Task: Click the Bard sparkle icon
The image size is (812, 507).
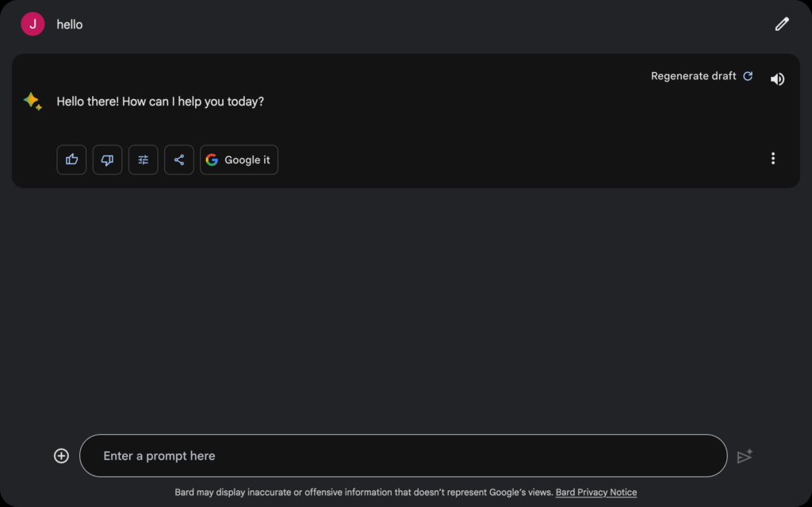Action: pos(32,102)
